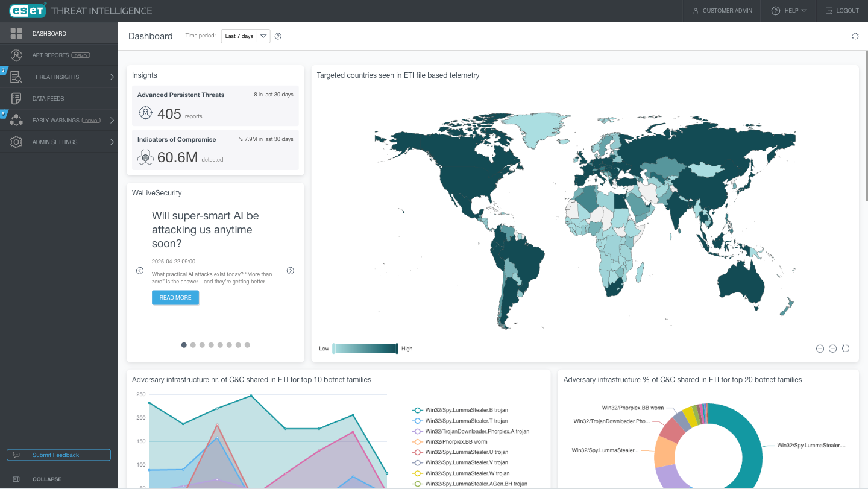
Task: Click the Read More button
Action: click(175, 297)
